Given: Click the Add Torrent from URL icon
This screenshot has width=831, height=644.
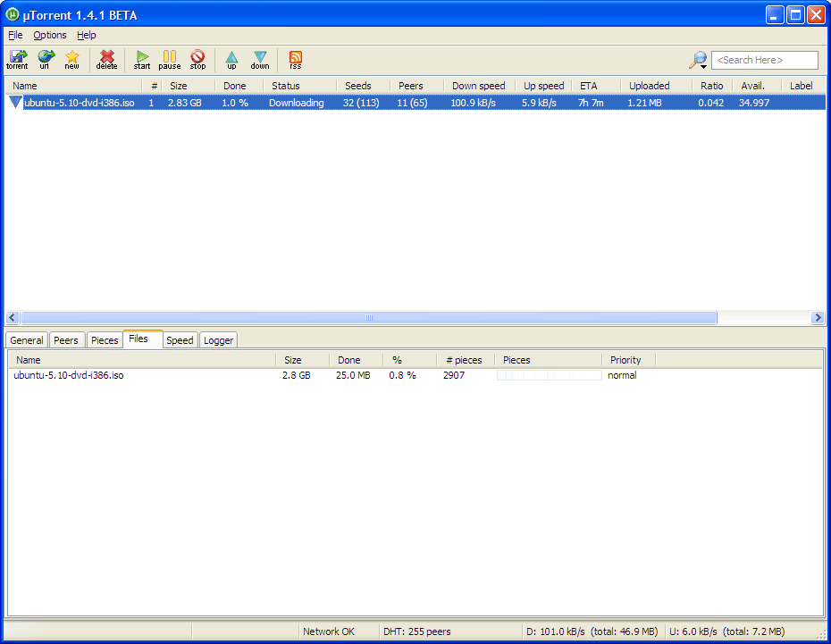Looking at the screenshot, I should (46, 59).
